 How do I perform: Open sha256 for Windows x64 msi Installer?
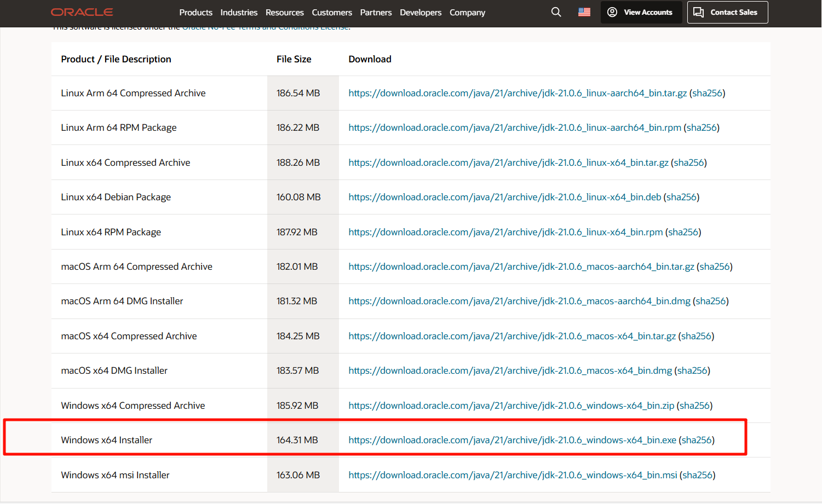[698, 475]
